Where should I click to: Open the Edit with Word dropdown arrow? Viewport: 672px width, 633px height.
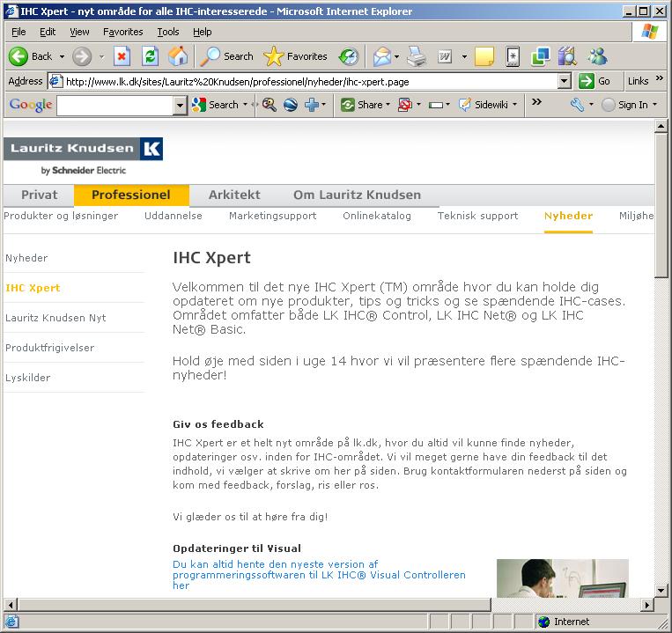[464, 56]
